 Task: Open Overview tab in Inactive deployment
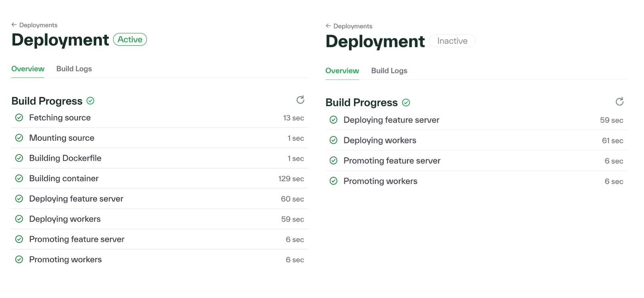[342, 71]
